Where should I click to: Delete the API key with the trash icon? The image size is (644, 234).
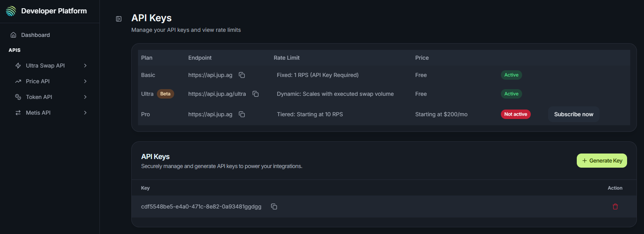(615, 207)
